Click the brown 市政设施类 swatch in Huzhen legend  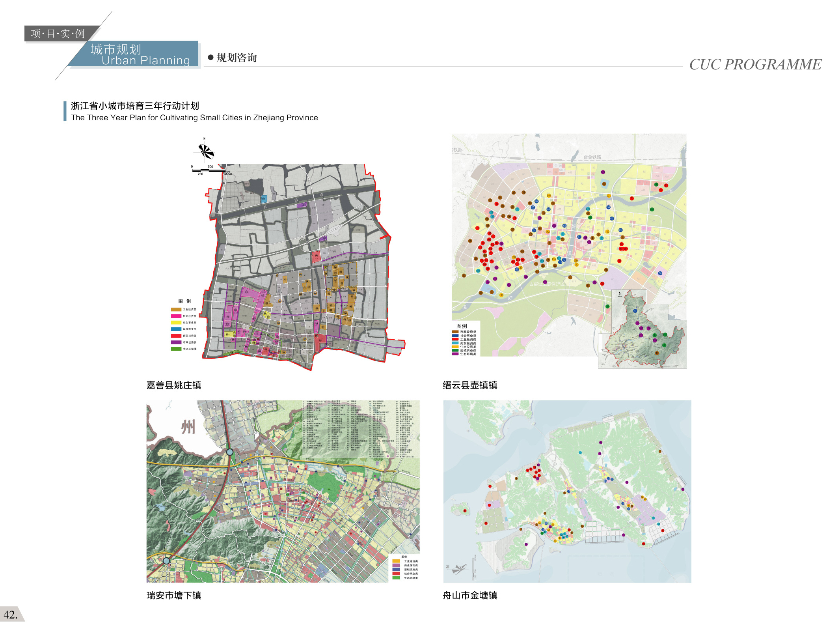click(x=455, y=332)
